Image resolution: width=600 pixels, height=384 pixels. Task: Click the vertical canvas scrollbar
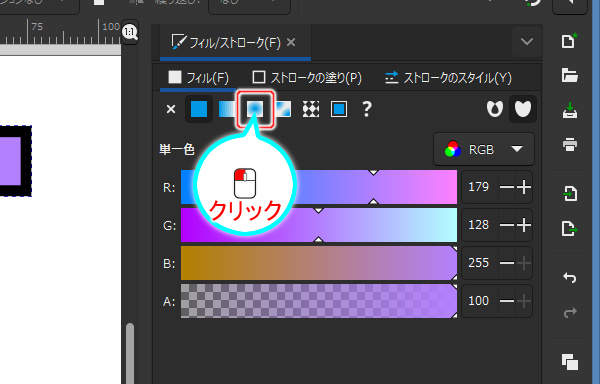130,353
